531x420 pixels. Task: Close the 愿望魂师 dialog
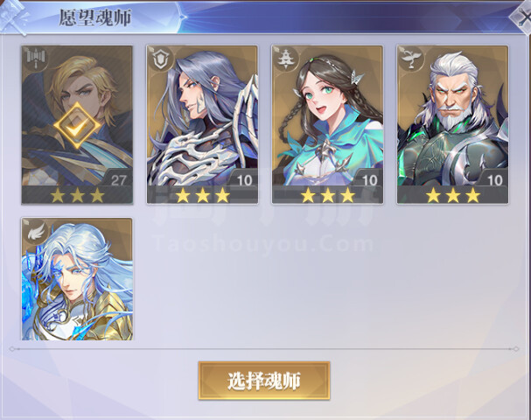coord(522,17)
